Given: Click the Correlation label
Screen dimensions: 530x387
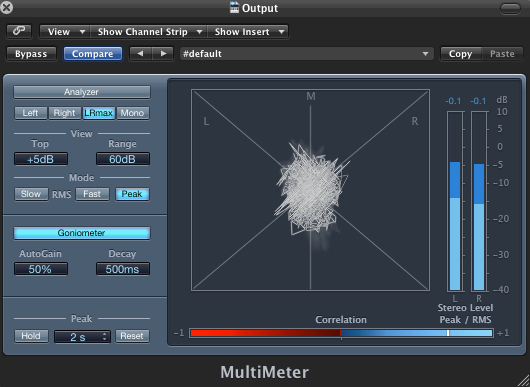Looking at the screenshot, I should pos(341,320).
